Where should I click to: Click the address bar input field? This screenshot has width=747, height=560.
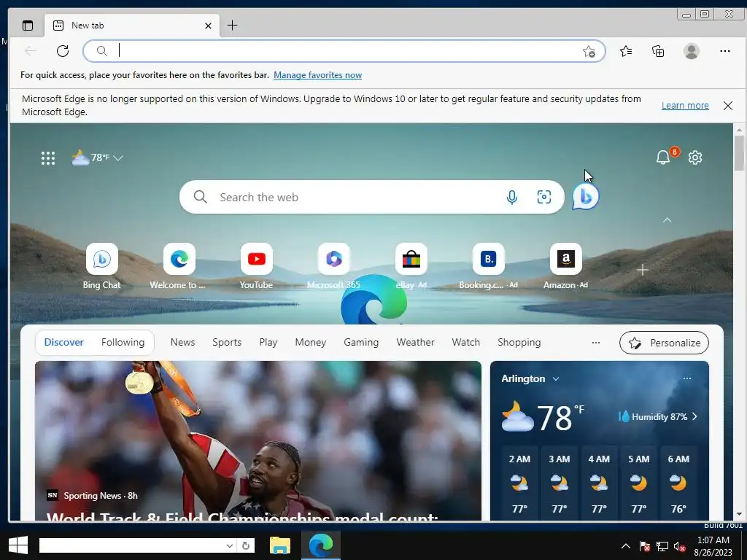click(x=344, y=51)
